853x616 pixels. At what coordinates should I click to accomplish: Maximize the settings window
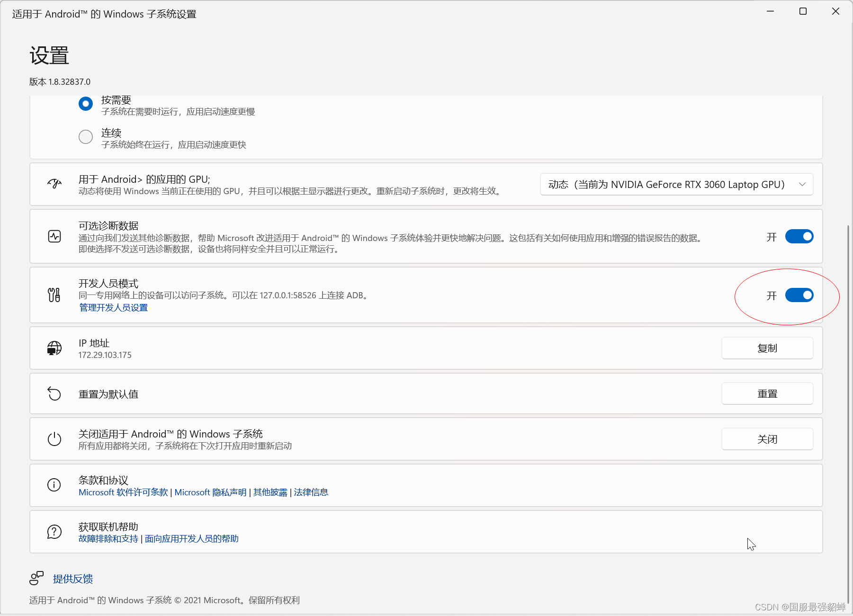803,11
